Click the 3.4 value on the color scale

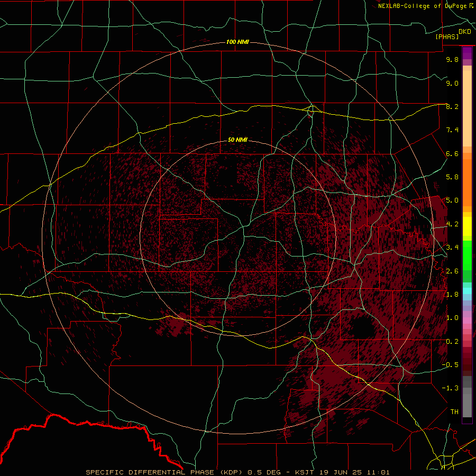pyautogui.click(x=452, y=248)
